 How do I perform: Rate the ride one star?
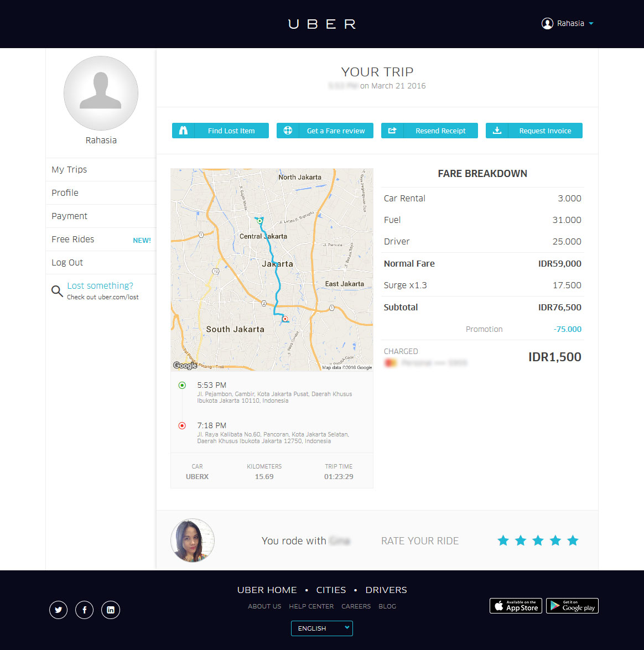pyautogui.click(x=503, y=540)
